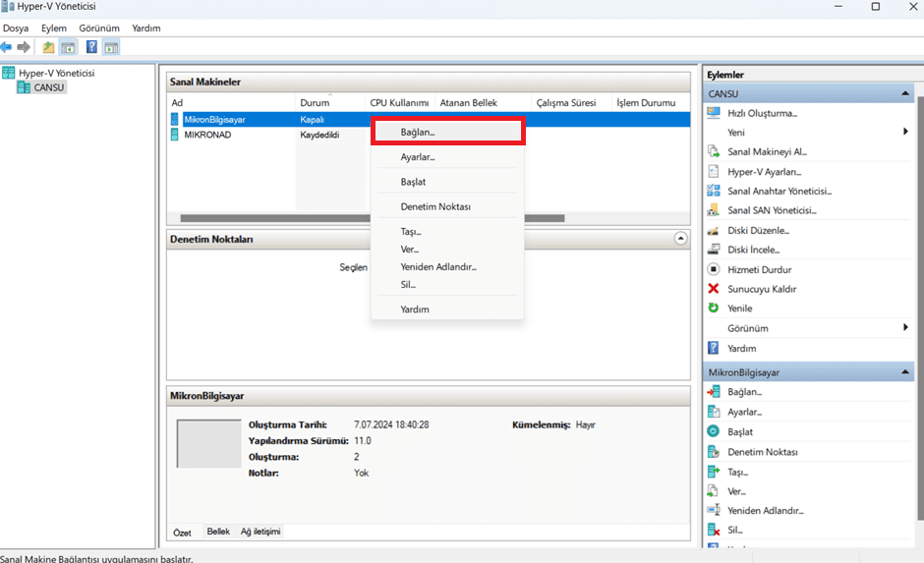924x563 pixels.
Task: Collapse the Denetim Noktaları panel chevron
Action: 680,239
